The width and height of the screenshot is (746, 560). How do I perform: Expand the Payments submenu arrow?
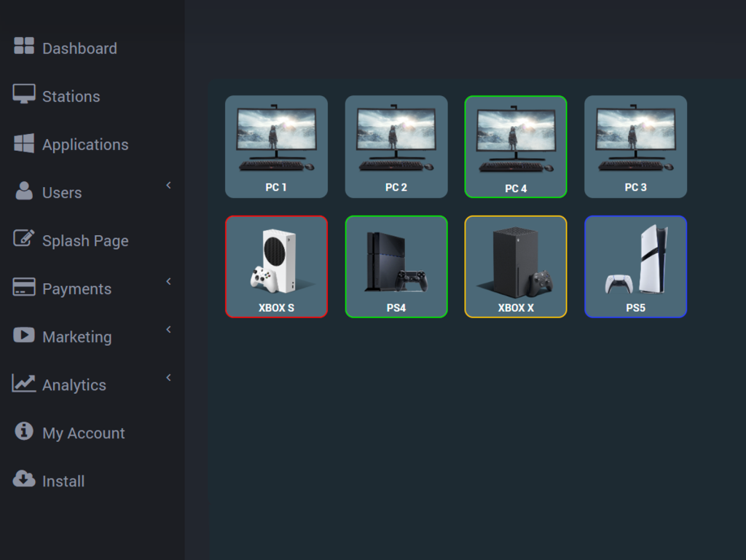pos(168,282)
